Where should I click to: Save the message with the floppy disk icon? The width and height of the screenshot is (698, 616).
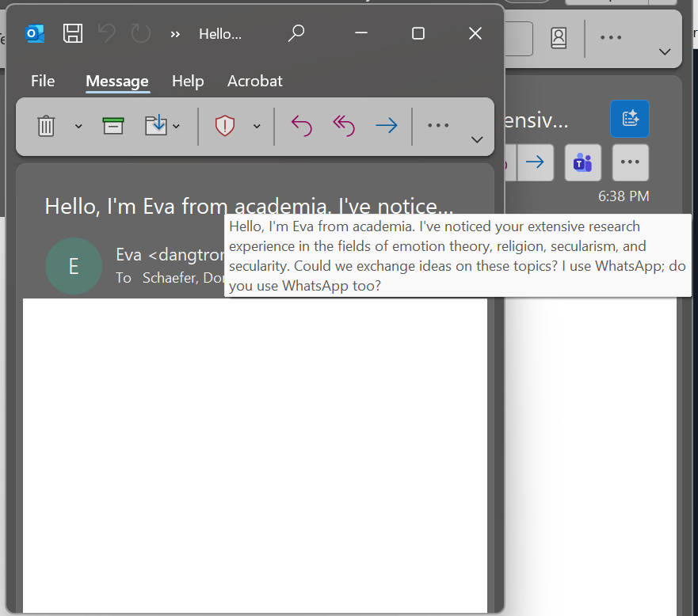click(73, 33)
